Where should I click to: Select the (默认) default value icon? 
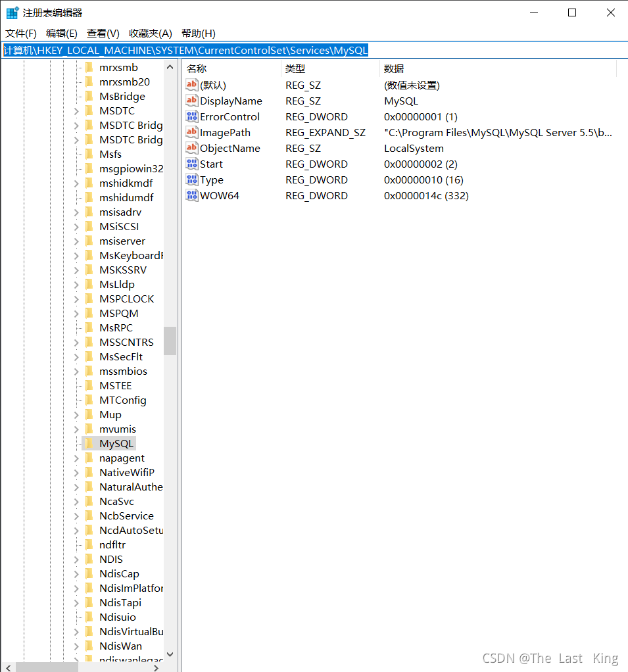(x=191, y=85)
